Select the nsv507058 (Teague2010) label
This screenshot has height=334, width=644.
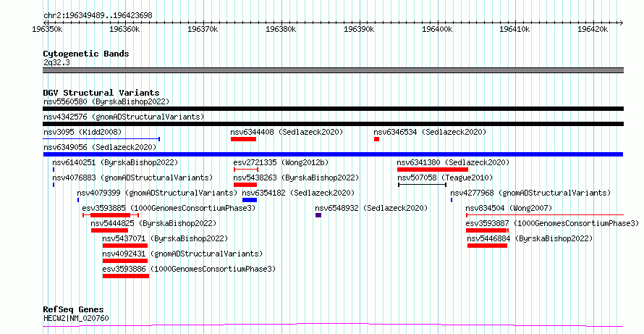(x=445, y=178)
